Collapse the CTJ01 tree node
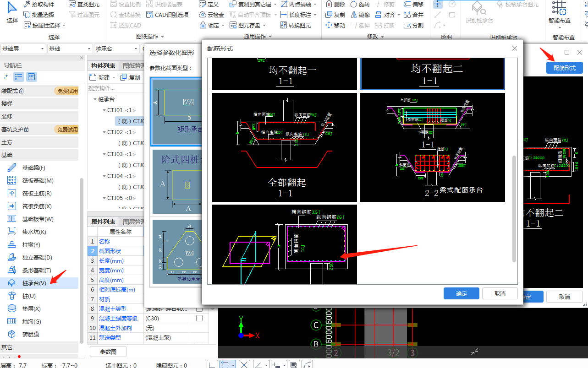The image size is (588, 368). [104, 110]
